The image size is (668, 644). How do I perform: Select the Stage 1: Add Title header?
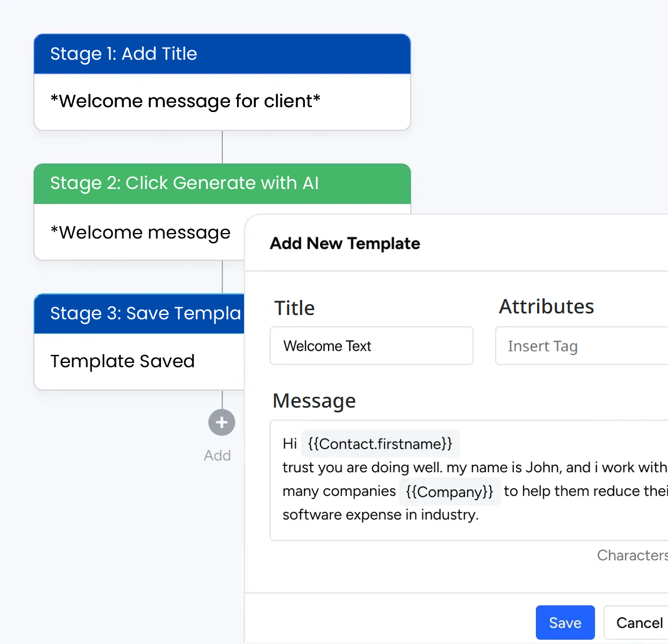(x=222, y=54)
